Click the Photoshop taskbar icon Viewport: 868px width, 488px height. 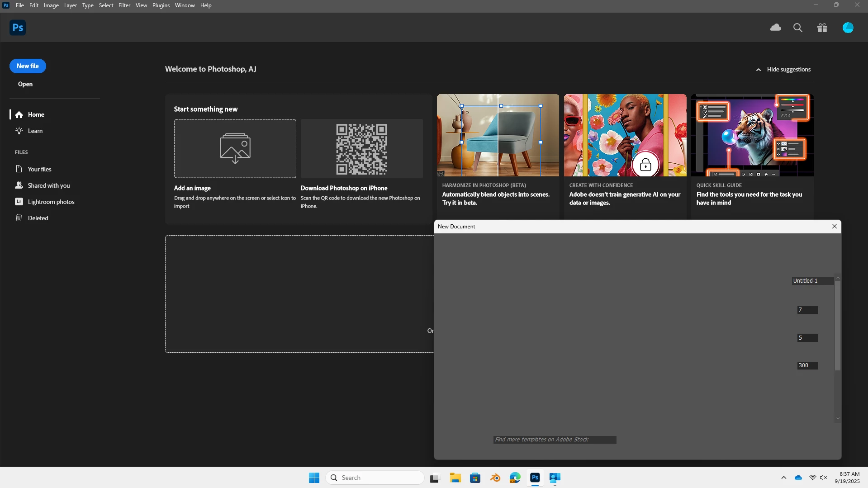535,478
